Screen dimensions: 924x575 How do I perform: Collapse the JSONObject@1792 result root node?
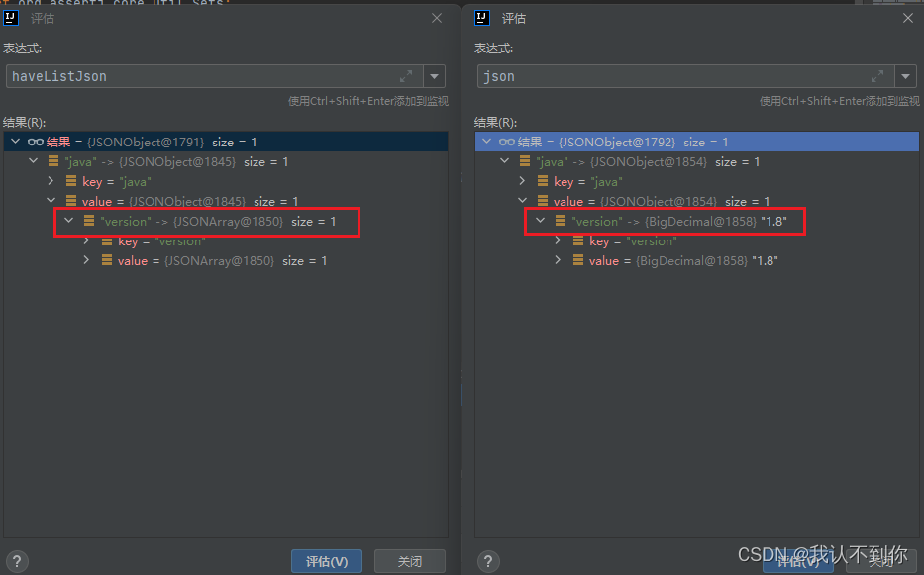click(486, 142)
